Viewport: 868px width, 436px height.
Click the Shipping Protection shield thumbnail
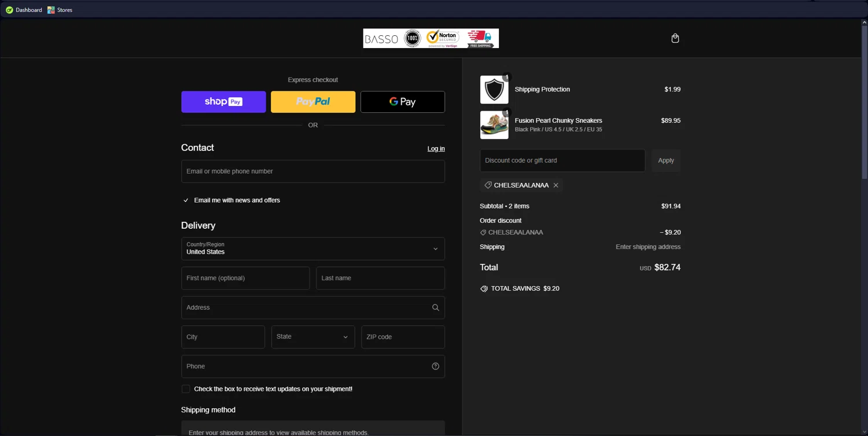click(x=494, y=90)
